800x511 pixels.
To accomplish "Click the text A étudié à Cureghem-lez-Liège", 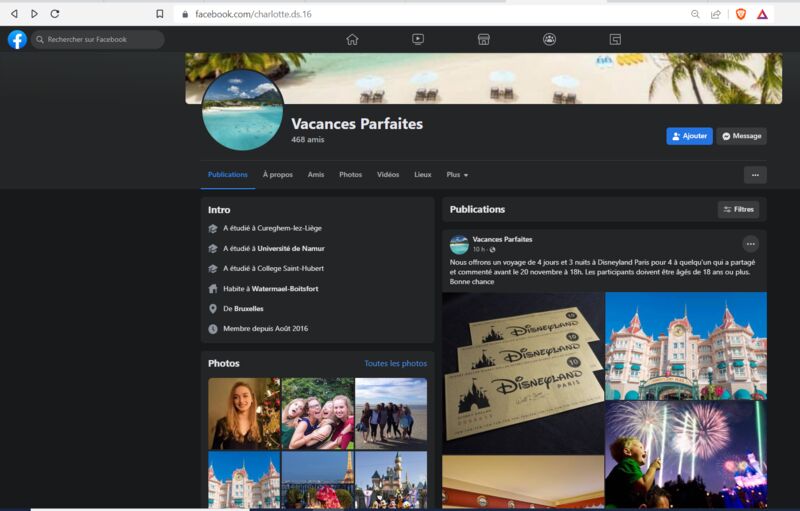I will click(x=272, y=228).
